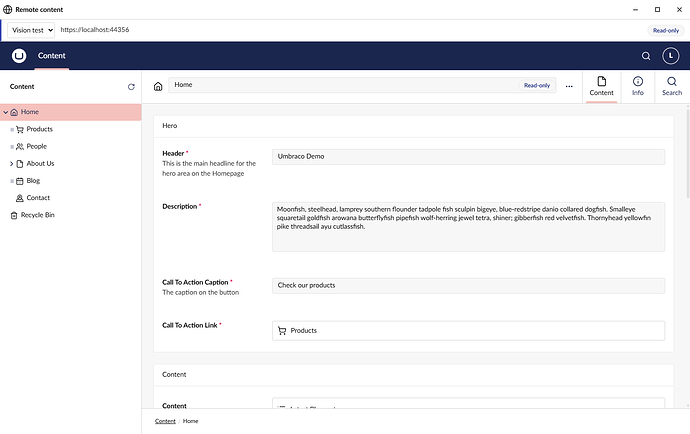Click the Home breadcrumb text
The height and width of the screenshot is (434, 690).
(x=191, y=421)
